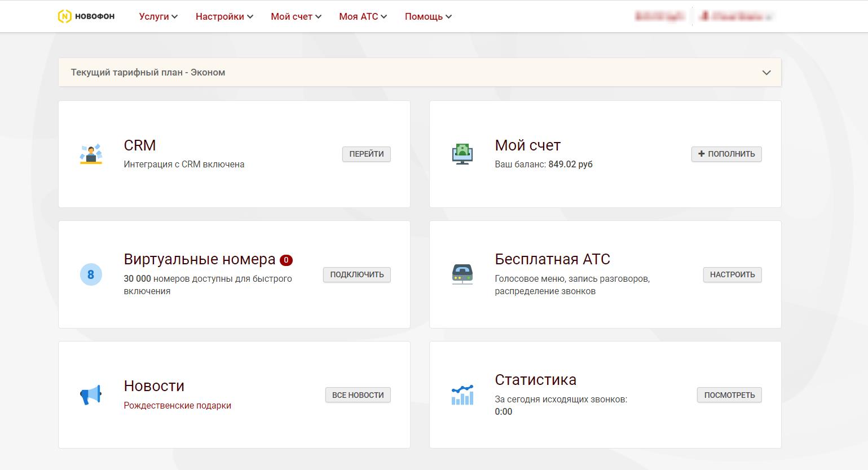Click the CRM desk worker icon
Screen dimensions: 868x470
click(91, 154)
